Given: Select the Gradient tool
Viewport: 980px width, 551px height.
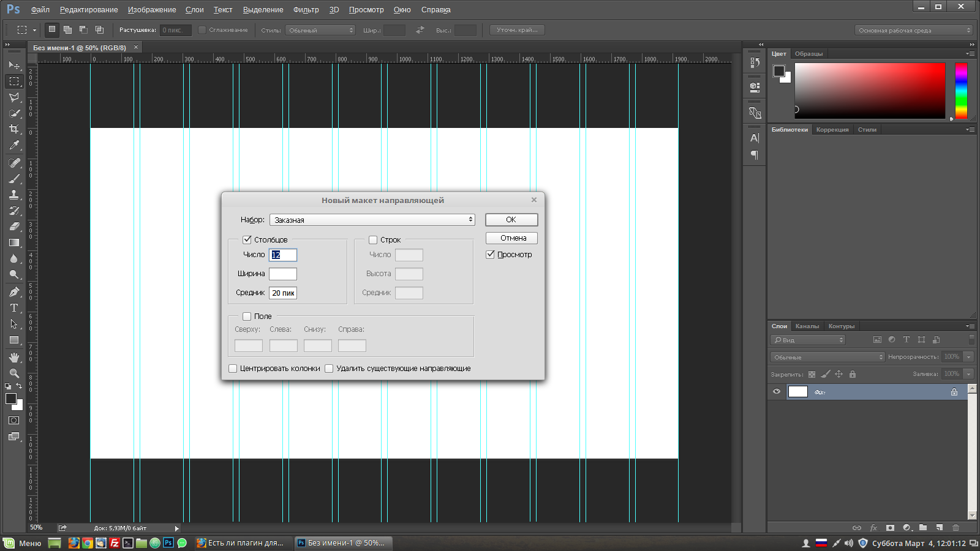Looking at the screenshot, I should [x=14, y=242].
